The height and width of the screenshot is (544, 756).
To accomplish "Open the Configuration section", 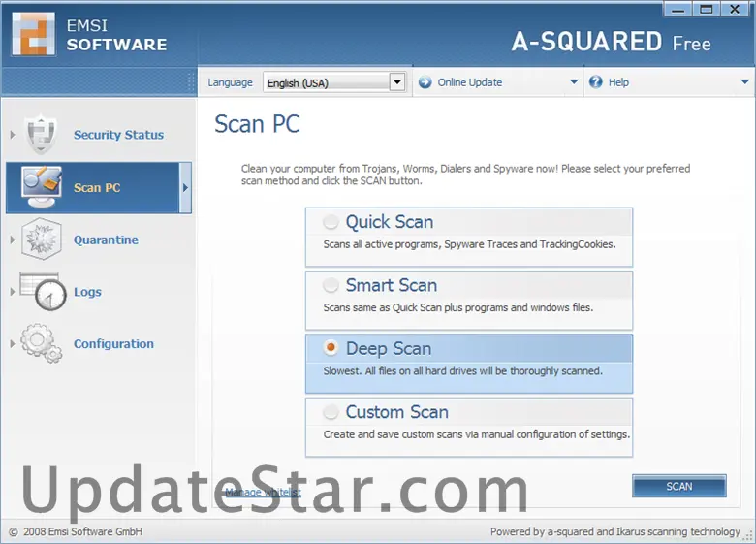I will click(x=113, y=344).
